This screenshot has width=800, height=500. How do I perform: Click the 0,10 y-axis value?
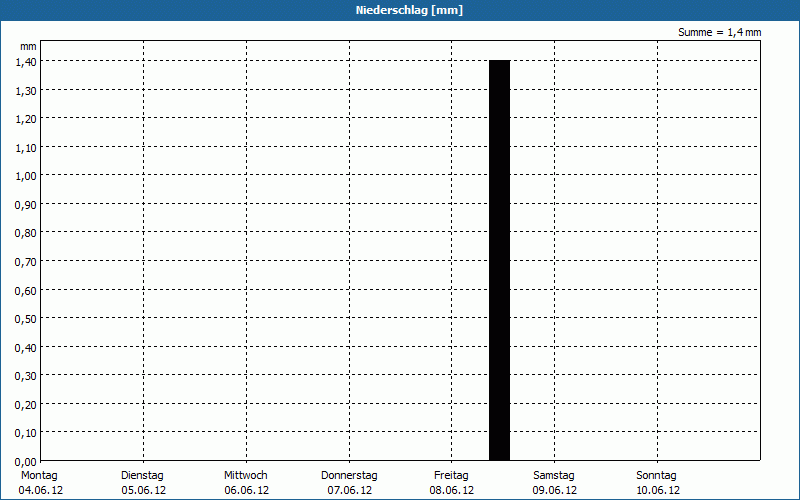point(26,433)
